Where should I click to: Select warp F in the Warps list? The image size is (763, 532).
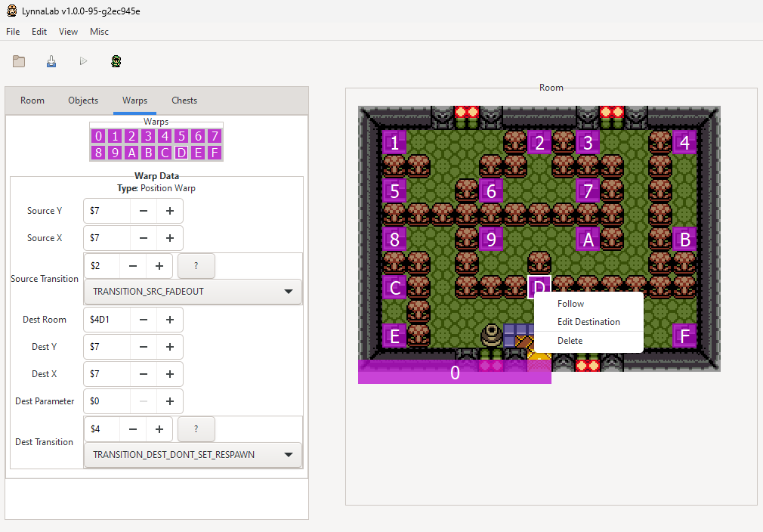point(215,153)
